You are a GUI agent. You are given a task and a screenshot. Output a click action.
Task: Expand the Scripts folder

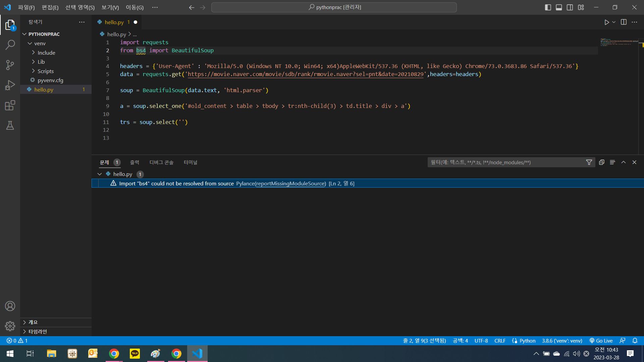tap(56, 71)
